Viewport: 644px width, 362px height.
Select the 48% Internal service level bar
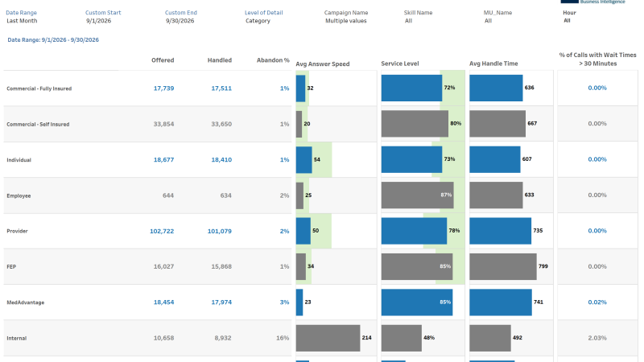tap(401, 338)
